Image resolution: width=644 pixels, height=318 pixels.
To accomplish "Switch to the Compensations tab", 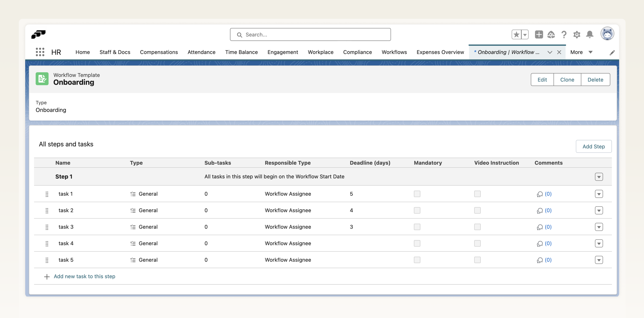I will 159,52.
